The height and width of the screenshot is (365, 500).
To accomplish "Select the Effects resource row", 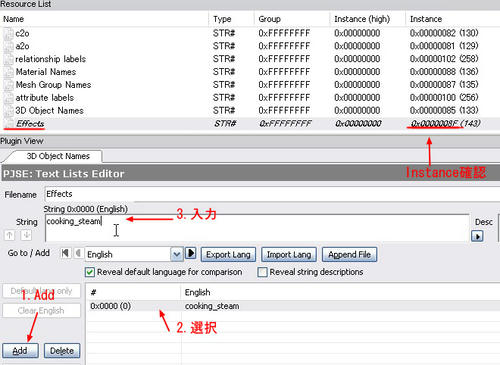I will pos(250,124).
